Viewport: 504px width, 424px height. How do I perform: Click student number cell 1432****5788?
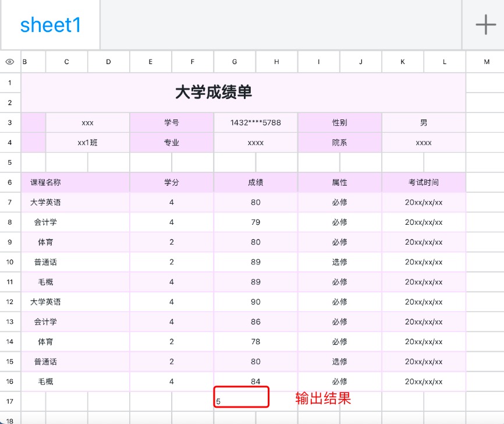click(256, 122)
